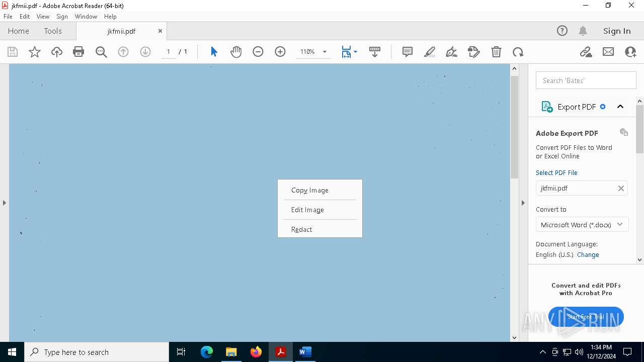Change the document language
Viewport: 644px width, 362px height.
pyautogui.click(x=588, y=254)
